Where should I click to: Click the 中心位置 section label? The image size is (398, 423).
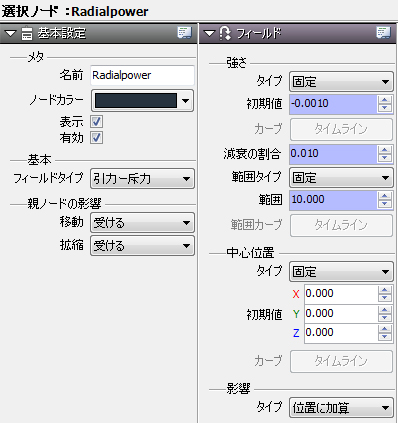[x=250, y=253]
